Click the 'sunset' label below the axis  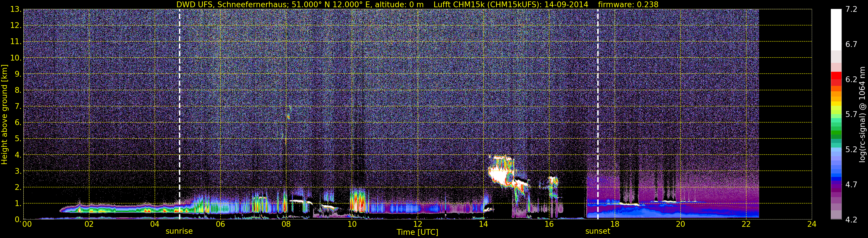coord(598,231)
